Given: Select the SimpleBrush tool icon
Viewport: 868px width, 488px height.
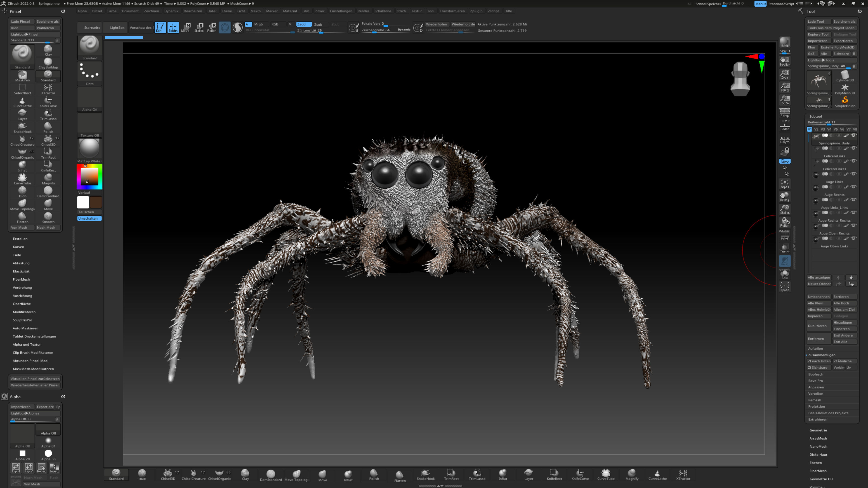Looking at the screenshot, I should pos(845,102).
